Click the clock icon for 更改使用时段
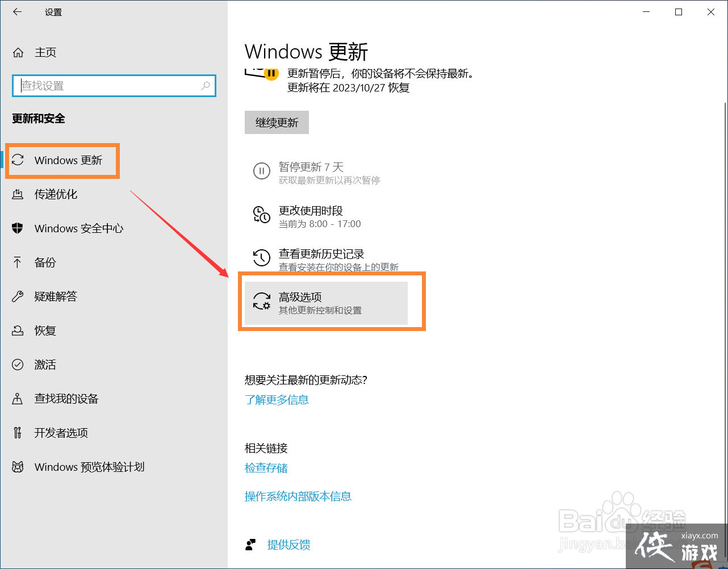The width and height of the screenshot is (728, 569). point(261,215)
